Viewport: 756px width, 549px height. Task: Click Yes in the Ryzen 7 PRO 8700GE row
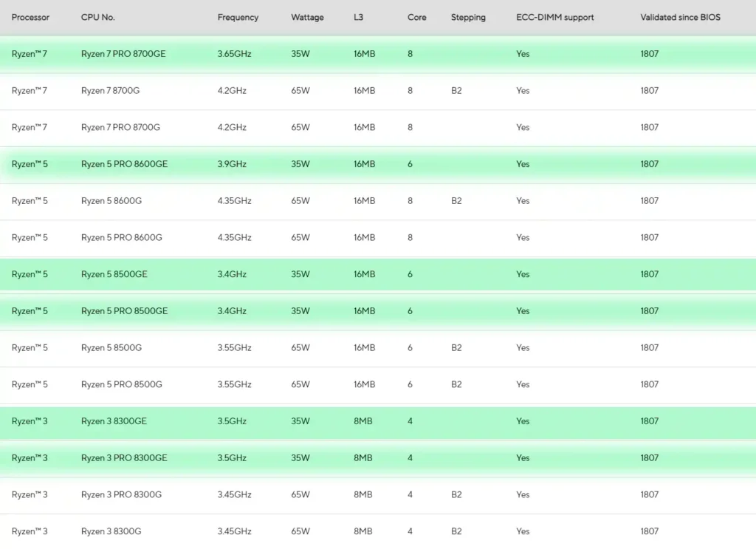(523, 54)
